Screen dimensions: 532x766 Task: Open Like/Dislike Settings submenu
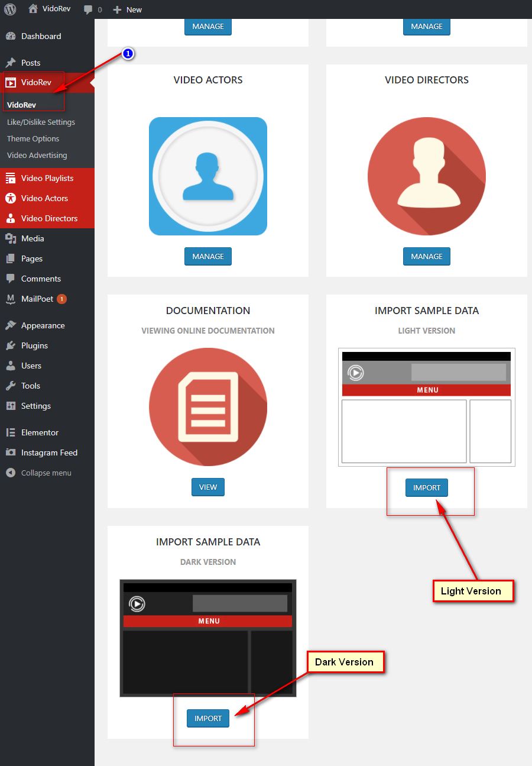point(41,122)
